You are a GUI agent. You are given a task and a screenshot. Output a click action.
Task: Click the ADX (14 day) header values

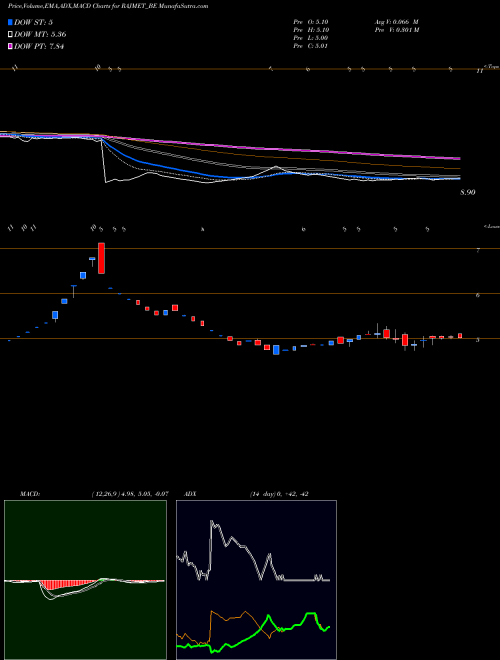[279, 494]
